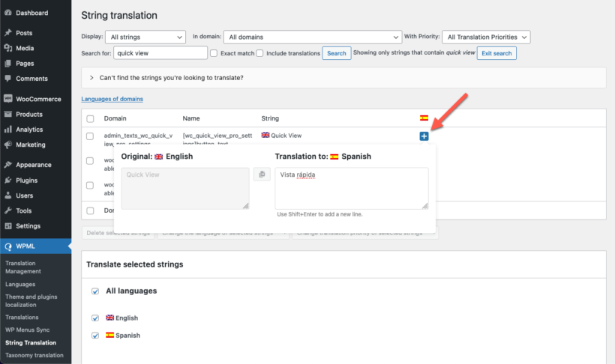Click the Settings sliders icon
615x364 pixels.
[7, 225]
